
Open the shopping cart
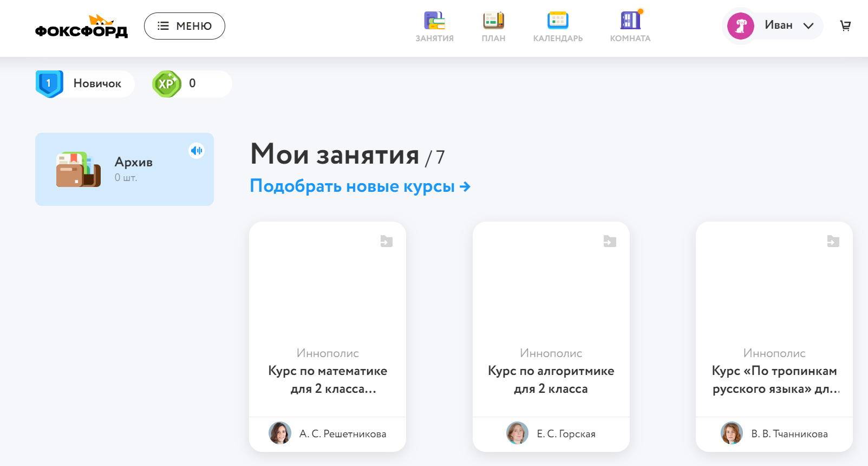click(845, 26)
